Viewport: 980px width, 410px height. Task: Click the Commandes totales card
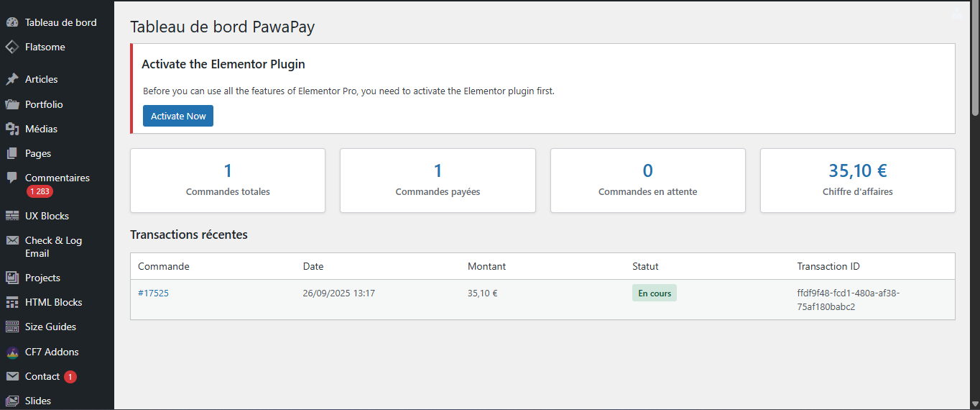228,181
